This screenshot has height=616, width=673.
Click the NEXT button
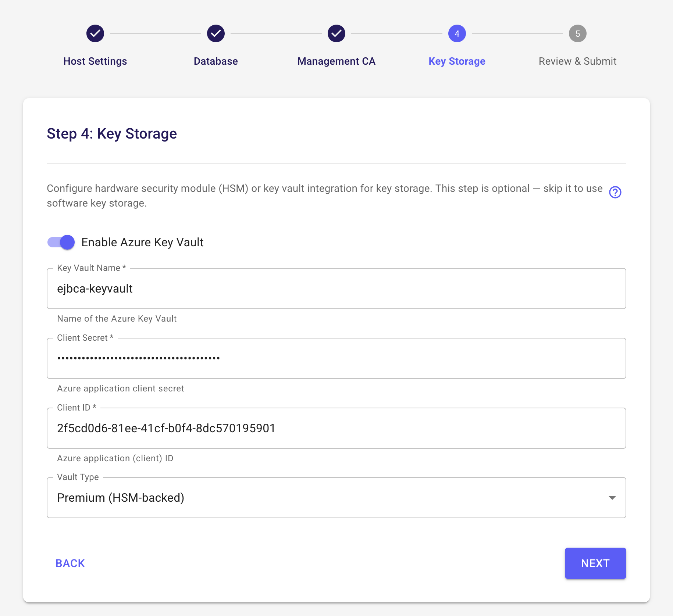coord(595,563)
